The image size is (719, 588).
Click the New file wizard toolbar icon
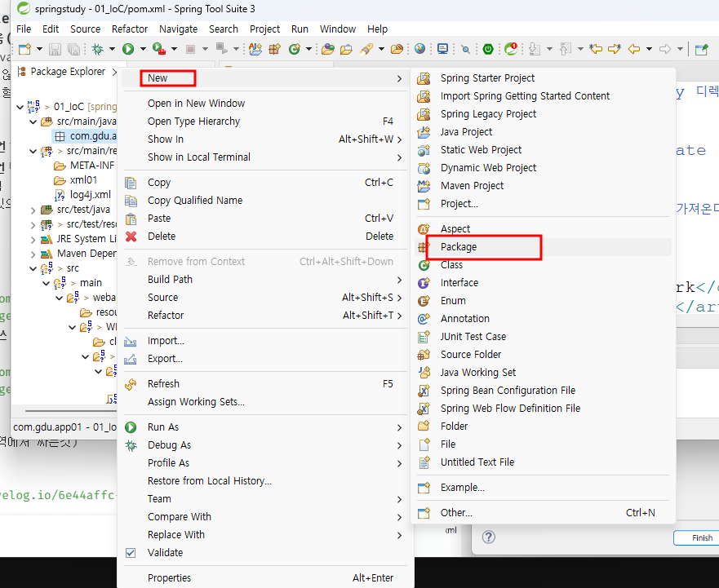[24, 49]
